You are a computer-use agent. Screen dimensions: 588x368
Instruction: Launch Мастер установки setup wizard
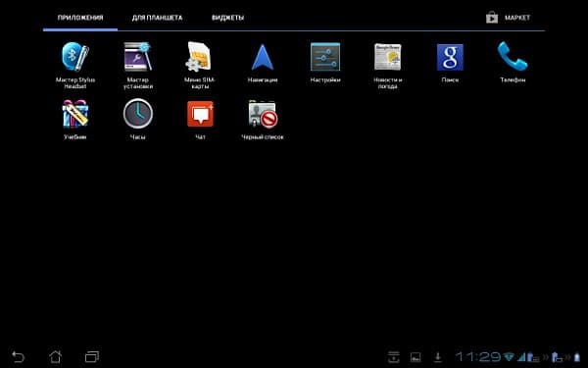click(138, 65)
